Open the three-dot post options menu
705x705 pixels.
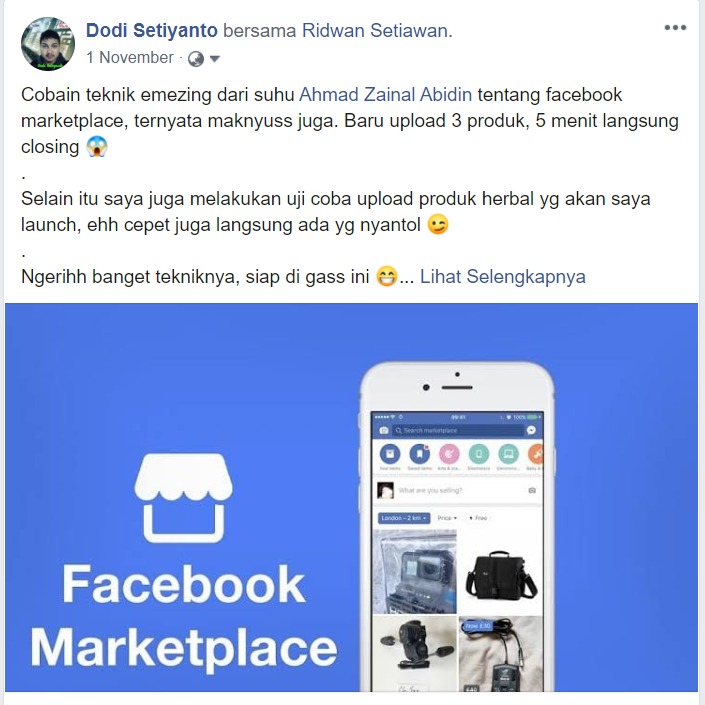coord(675,27)
